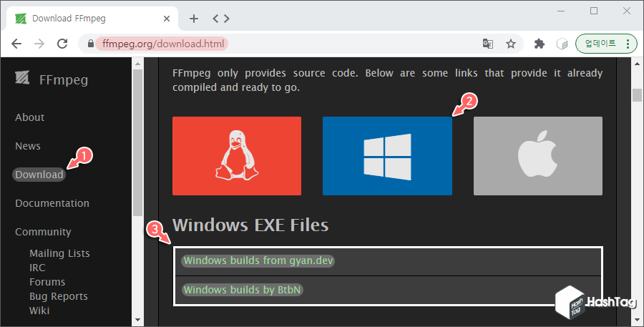Viewport: 644px width, 327px height.
Task: Click the Linux penguin download tile
Action: tap(237, 156)
